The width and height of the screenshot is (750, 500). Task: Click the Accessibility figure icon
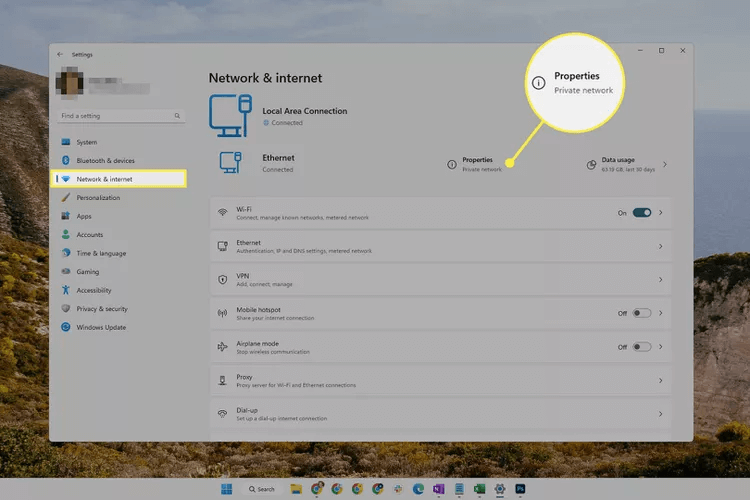[66, 290]
